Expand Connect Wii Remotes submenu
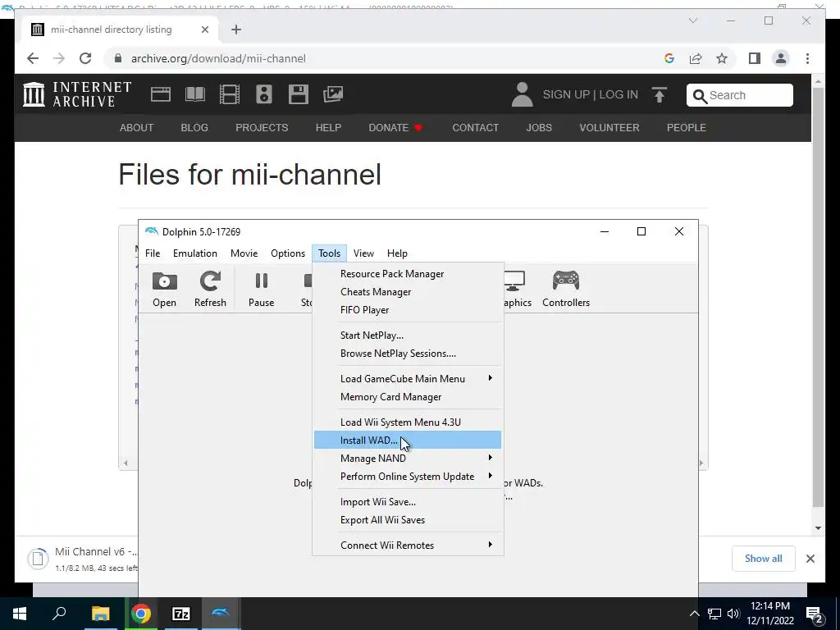The width and height of the screenshot is (840, 630). point(408,546)
